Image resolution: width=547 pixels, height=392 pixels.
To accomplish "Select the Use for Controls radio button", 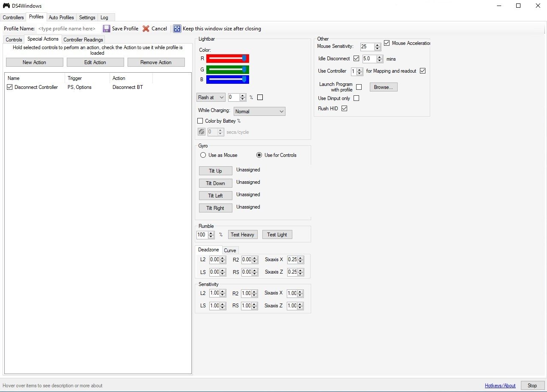I will [259, 155].
